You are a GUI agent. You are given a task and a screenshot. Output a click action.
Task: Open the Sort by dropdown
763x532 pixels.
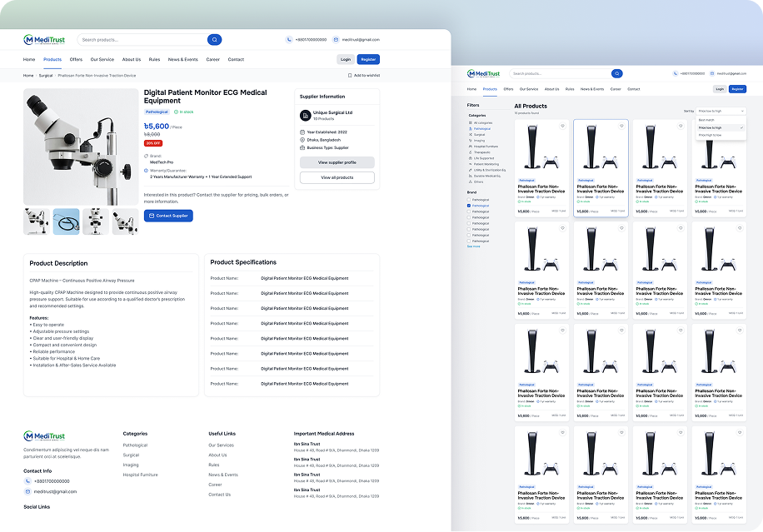tap(721, 111)
